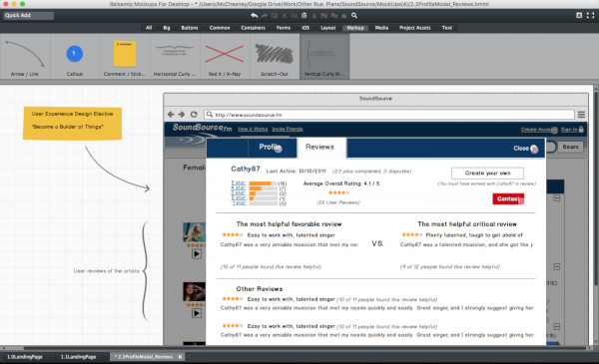Add a Callout control from the library
The width and height of the screenshot is (599, 364).
pyautogui.click(x=75, y=56)
